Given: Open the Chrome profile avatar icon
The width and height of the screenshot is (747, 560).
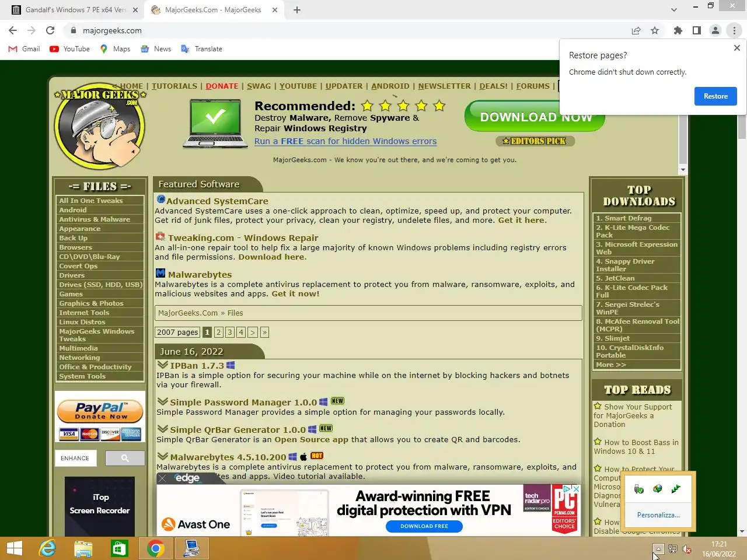Looking at the screenshot, I should (715, 30).
